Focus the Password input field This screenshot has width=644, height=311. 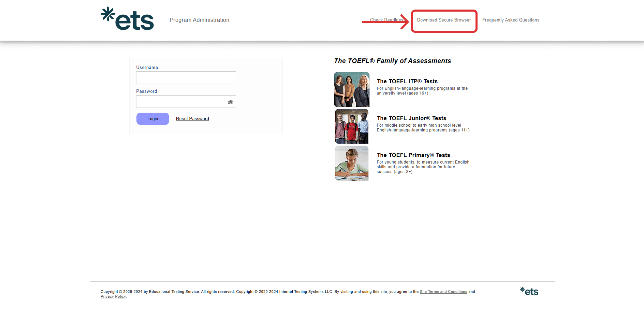[x=181, y=102]
